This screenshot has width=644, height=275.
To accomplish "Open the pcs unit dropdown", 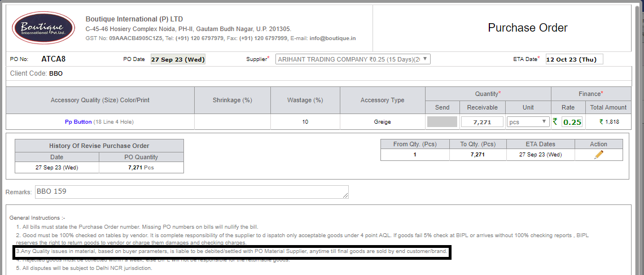I will click(x=528, y=121).
